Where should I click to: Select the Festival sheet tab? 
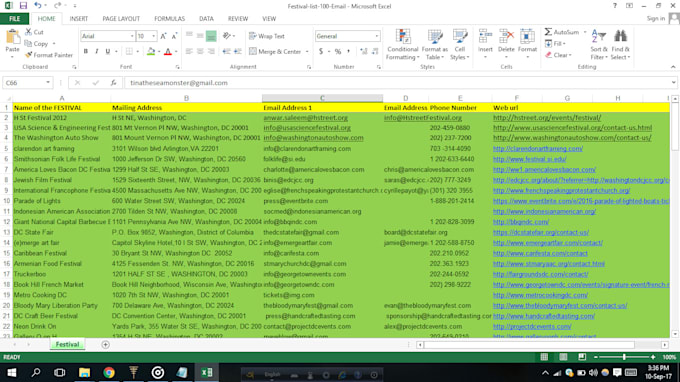67,344
